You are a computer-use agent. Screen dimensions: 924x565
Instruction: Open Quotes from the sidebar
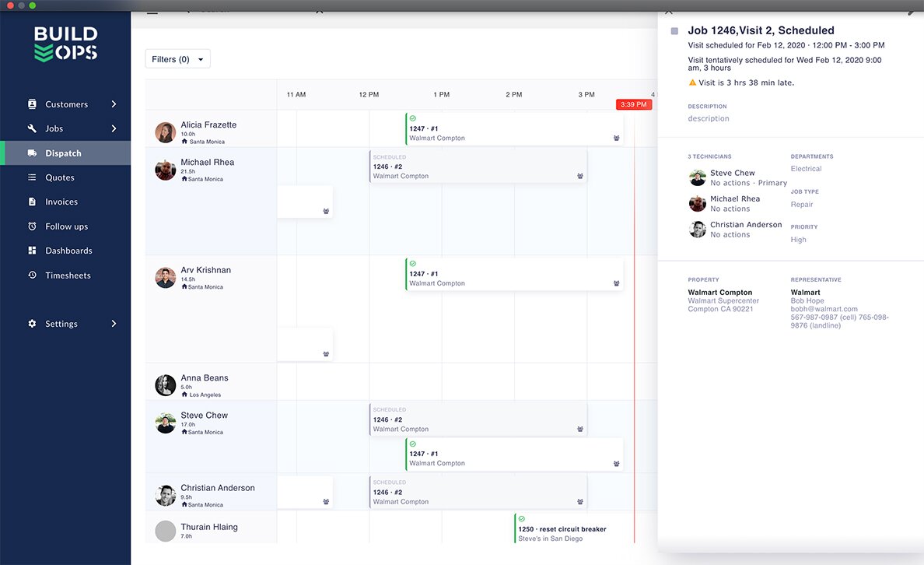click(65, 177)
